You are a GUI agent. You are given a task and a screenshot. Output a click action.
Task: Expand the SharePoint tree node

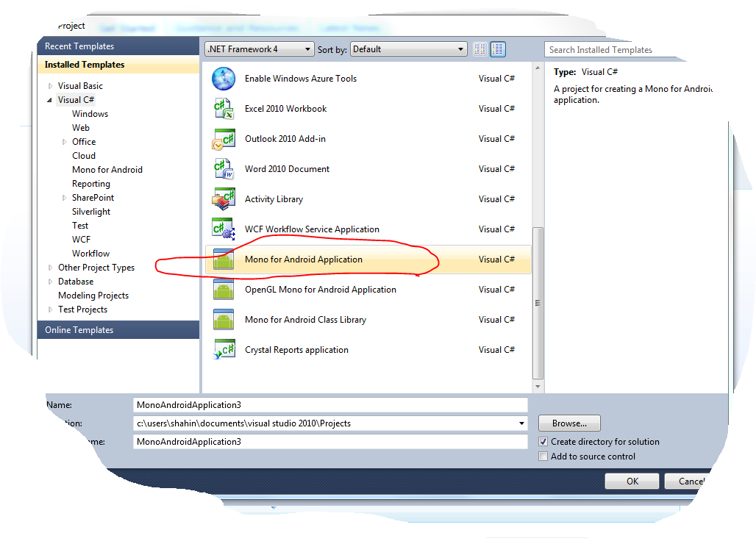point(64,198)
